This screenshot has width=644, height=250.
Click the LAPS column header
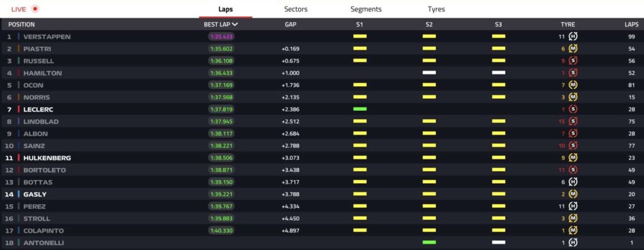[631, 25]
